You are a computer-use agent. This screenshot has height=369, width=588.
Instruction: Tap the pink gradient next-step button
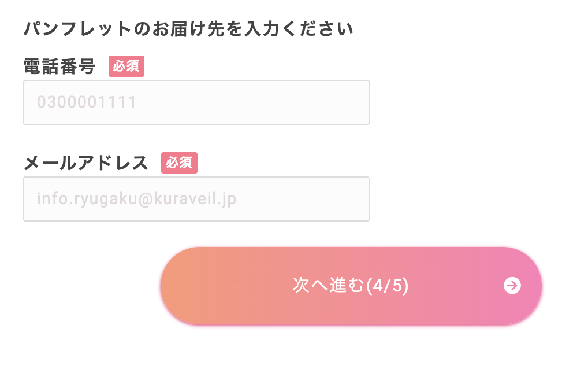(x=351, y=286)
